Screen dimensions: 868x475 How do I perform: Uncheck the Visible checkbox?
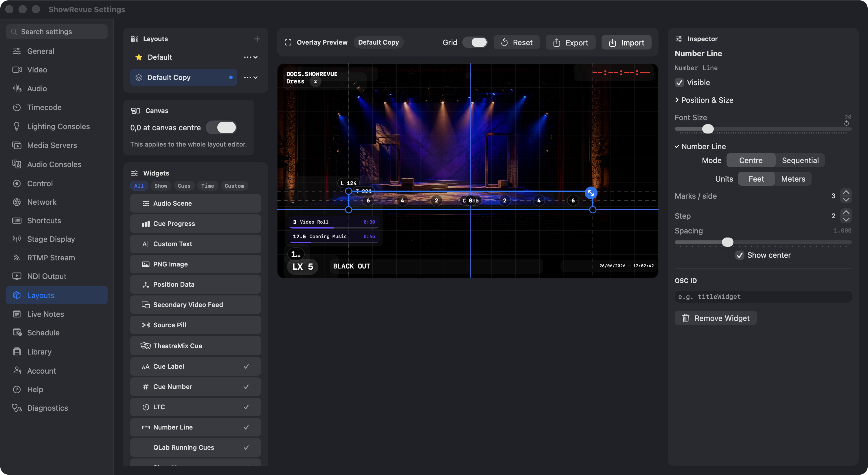(x=679, y=83)
